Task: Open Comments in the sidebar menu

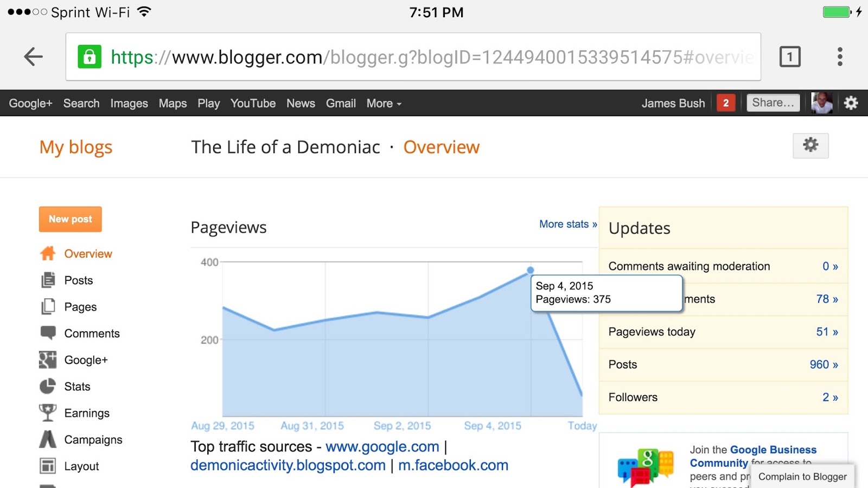Action: [92, 333]
